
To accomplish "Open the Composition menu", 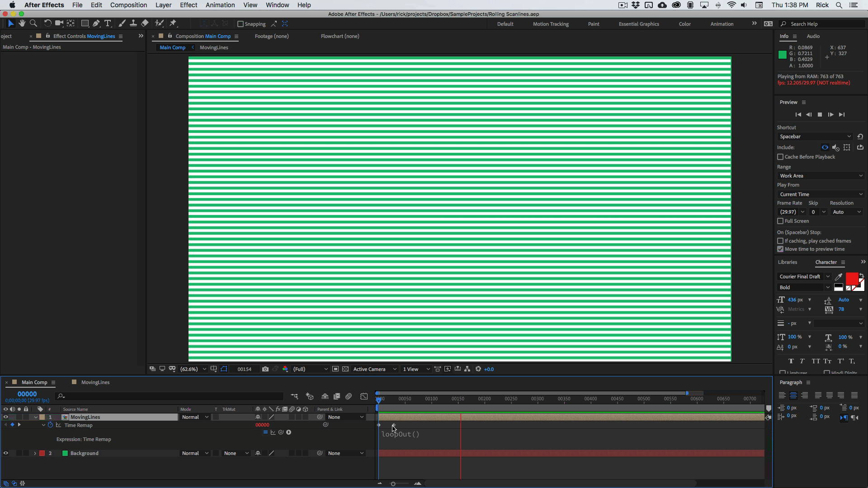I will click(128, 5).
